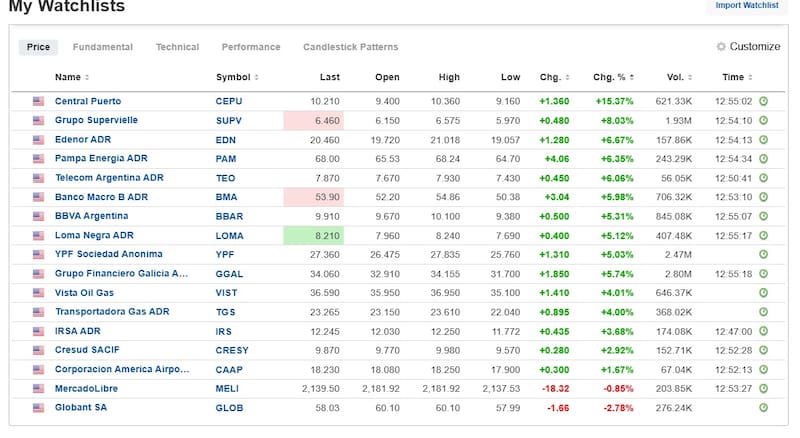Switch to the Fundamental tab
This screenshot has height=438, width=800.
pyautogui.click(x=102, y=47)
